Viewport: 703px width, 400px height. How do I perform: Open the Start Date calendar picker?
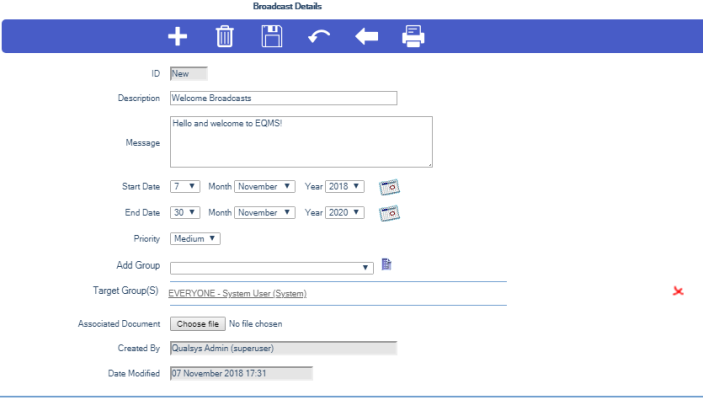click(x=389, y=187)
